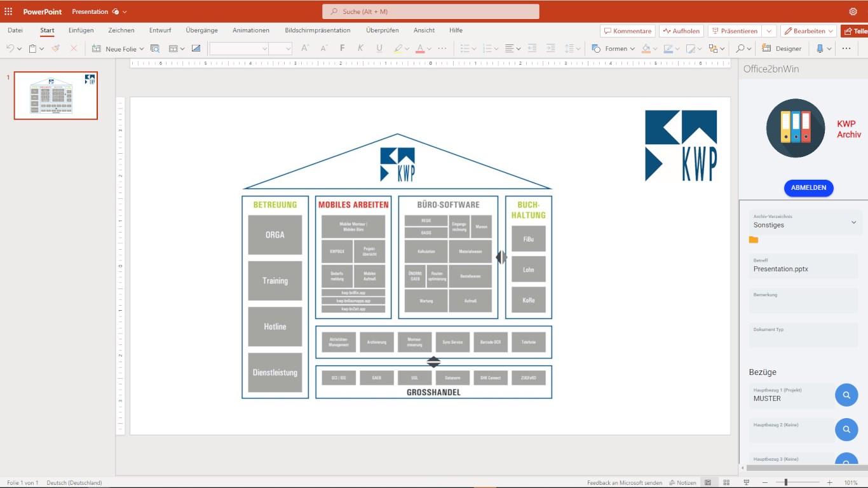Viewport: 868px width, 488px height.
Task: Open more ribbon options ellipsis at far right
Action: [846, 48]
